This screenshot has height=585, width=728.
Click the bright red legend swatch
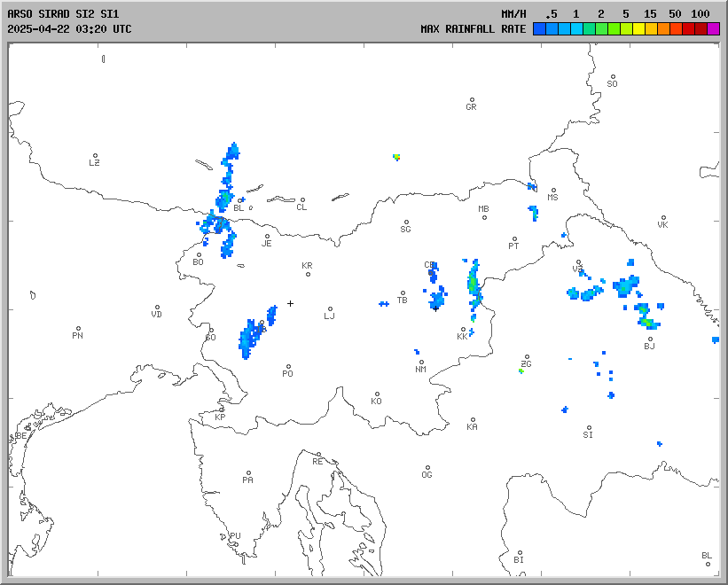point(688,29)
